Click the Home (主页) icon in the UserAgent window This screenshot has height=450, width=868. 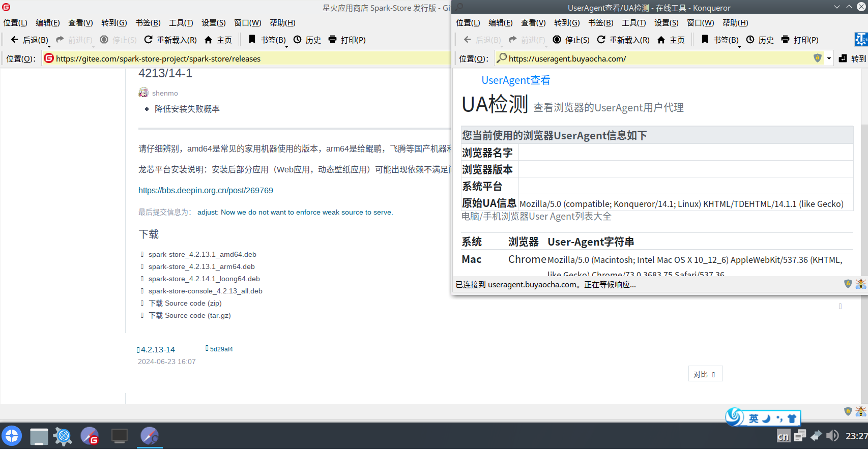(x=671, y=40)
